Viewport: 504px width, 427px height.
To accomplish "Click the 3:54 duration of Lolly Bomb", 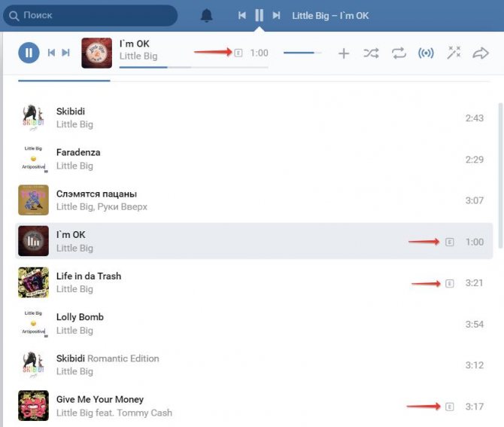I will [475, 324].
